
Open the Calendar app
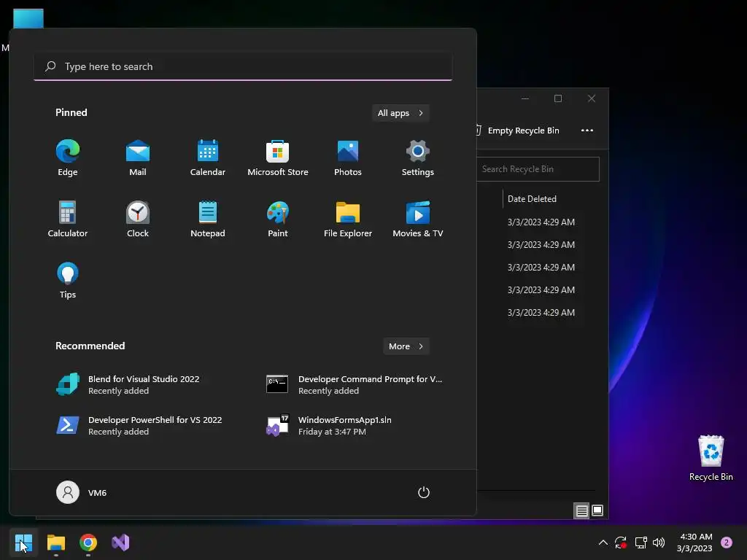click(x=208, y=158)
